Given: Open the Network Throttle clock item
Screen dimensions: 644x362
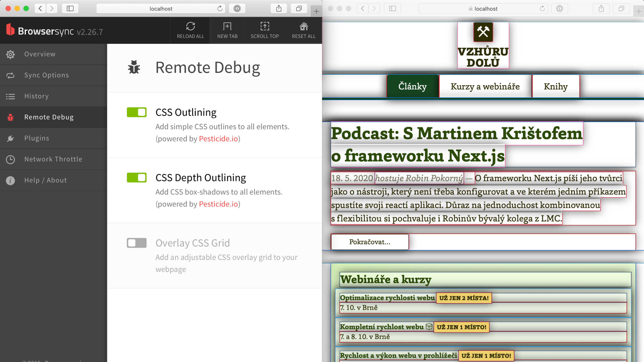Looking at the screenshot, I should pos(10,159).
